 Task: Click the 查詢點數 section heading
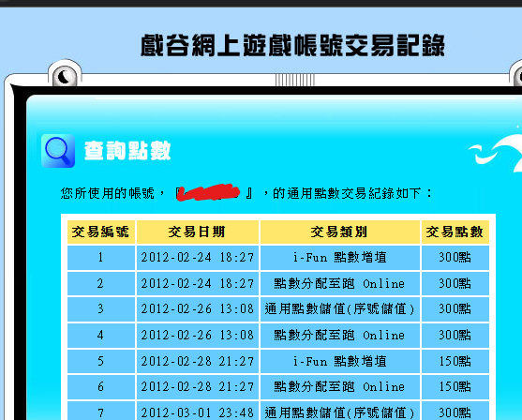tap(127, 151)
